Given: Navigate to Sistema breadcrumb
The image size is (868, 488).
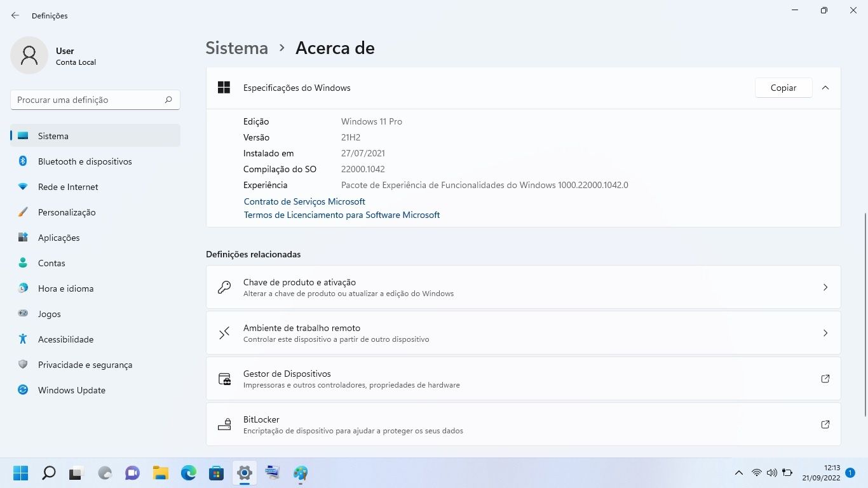Looking at the screenshot, I should pos(237,48).
